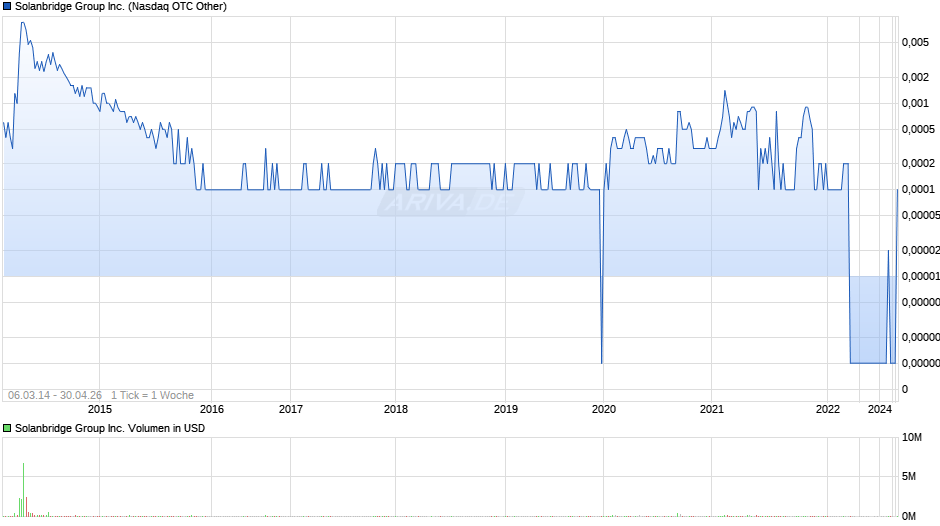Click the 5M volume axis label
The height and width of the screenshot is (526, 940).
909,477
